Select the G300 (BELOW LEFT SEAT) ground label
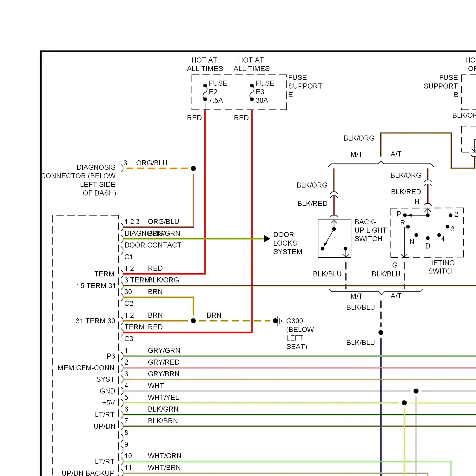 (300, 334)
